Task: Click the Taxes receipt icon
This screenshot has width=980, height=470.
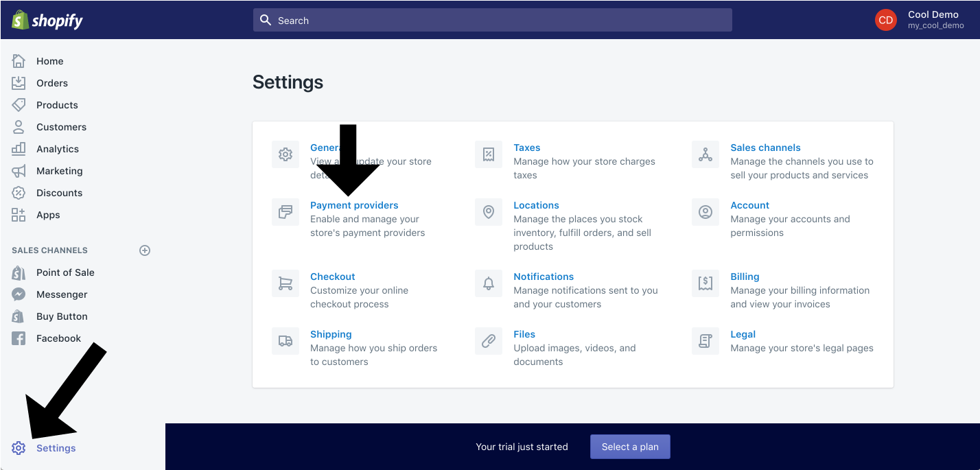Action: [489, 154]
